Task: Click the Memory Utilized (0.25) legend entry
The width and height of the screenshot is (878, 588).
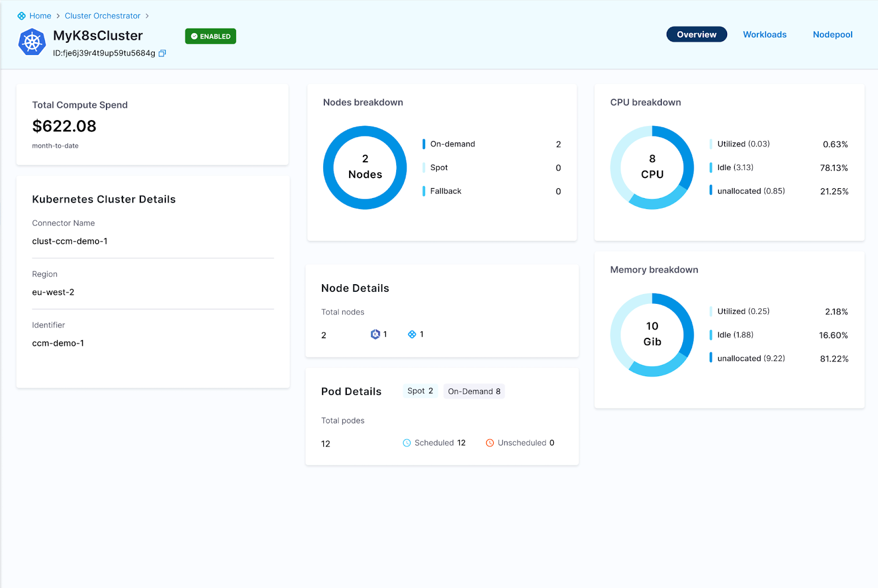Action: click(744, 311)
